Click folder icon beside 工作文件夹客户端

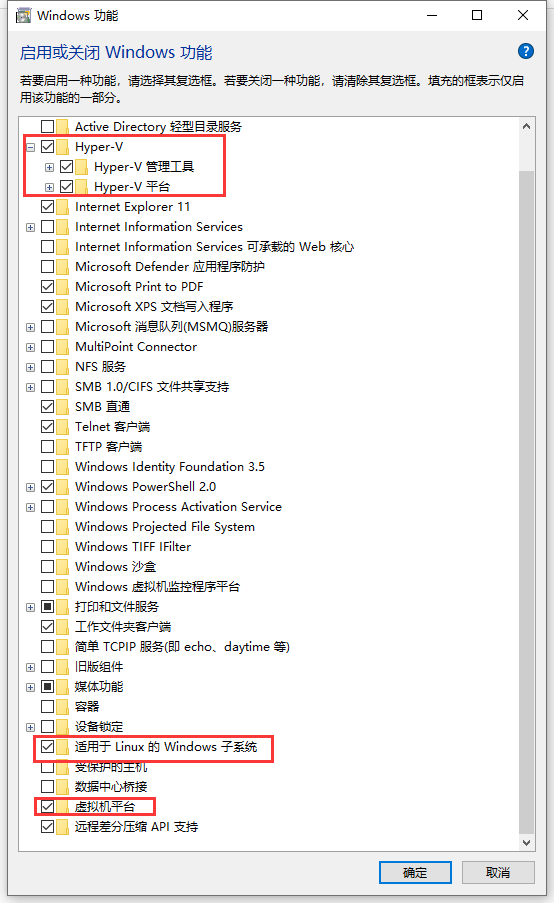click(63, 626)
